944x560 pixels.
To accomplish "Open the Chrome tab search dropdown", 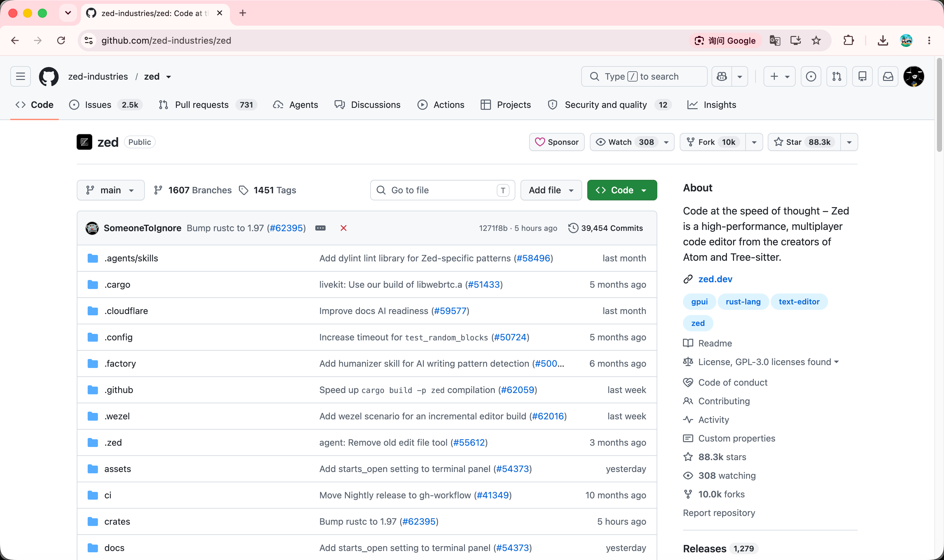I will point(68,13).
